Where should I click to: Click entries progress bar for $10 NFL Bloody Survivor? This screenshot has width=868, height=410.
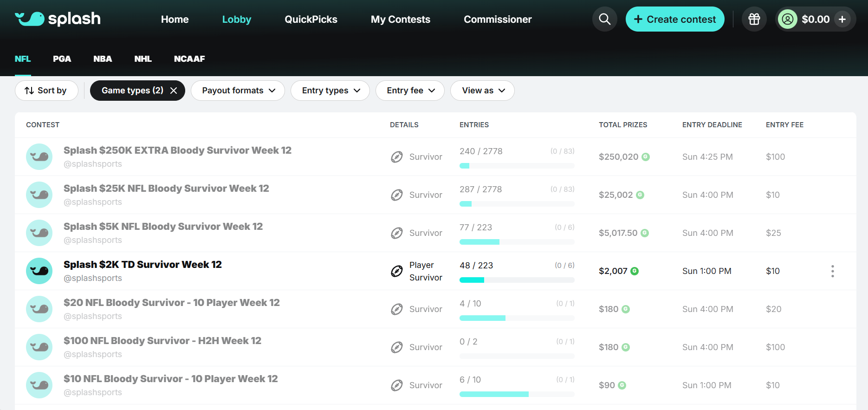(x=517, y=394)
